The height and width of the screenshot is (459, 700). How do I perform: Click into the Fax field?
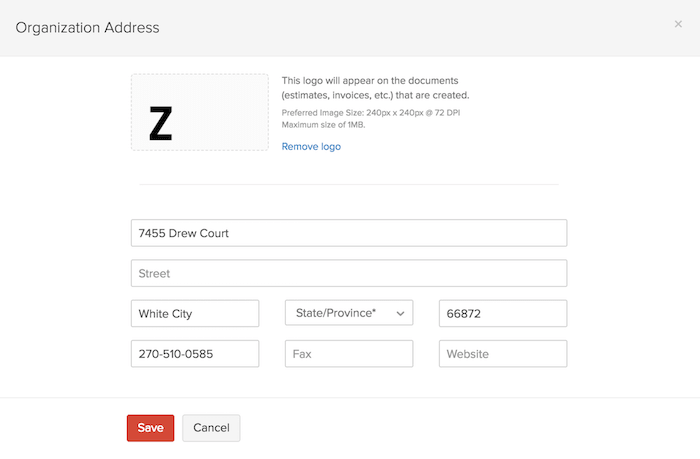[x=349, y=353]
